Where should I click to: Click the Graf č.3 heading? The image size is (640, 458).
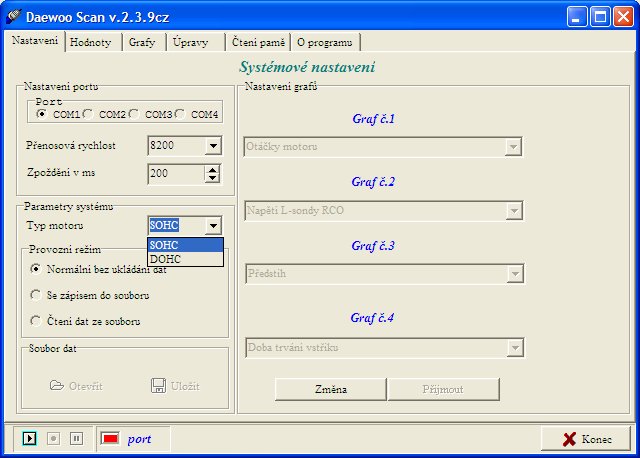[373, 246]
